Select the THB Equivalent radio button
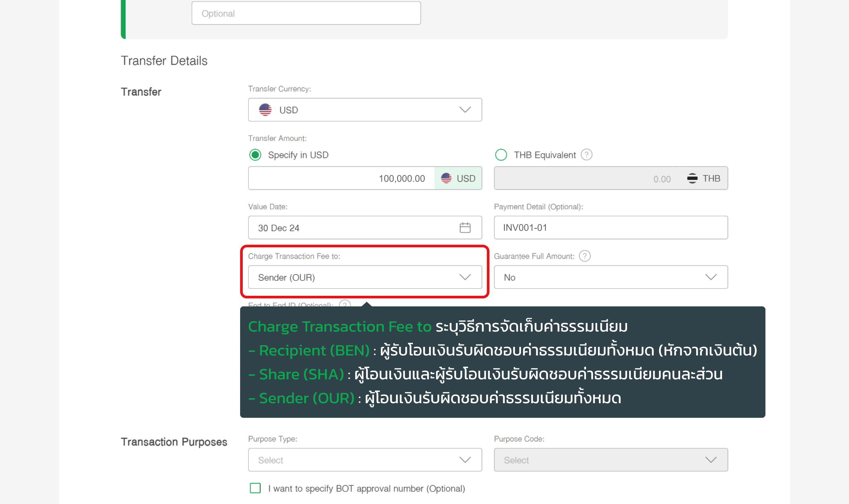The width and height of the screenshot is (849, 504). click(x=501, y=155)
